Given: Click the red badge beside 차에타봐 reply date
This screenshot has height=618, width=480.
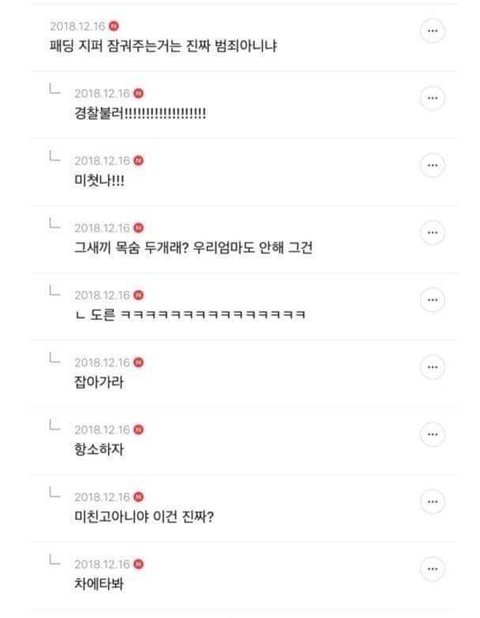Looking at the screenshot, I should [138, 564].
